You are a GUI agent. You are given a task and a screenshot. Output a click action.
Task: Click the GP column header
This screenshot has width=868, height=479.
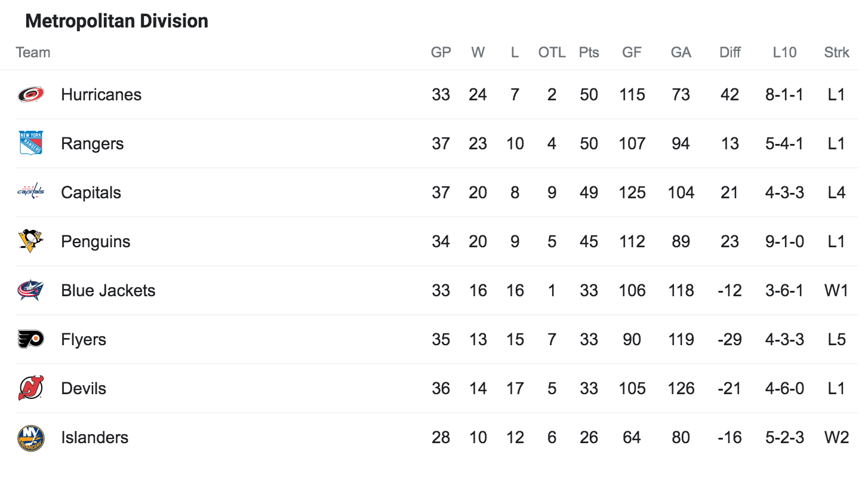coord(441,53)
